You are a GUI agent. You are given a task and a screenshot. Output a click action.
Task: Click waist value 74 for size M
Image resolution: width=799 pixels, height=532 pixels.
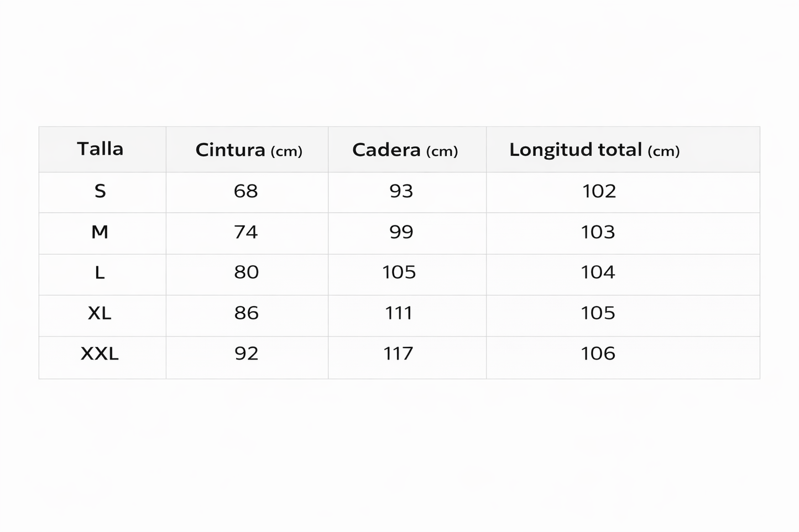coord(246,232)
